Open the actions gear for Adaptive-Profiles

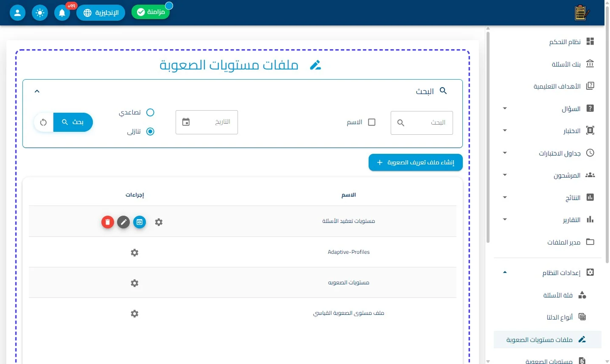(x=134, y=253)
